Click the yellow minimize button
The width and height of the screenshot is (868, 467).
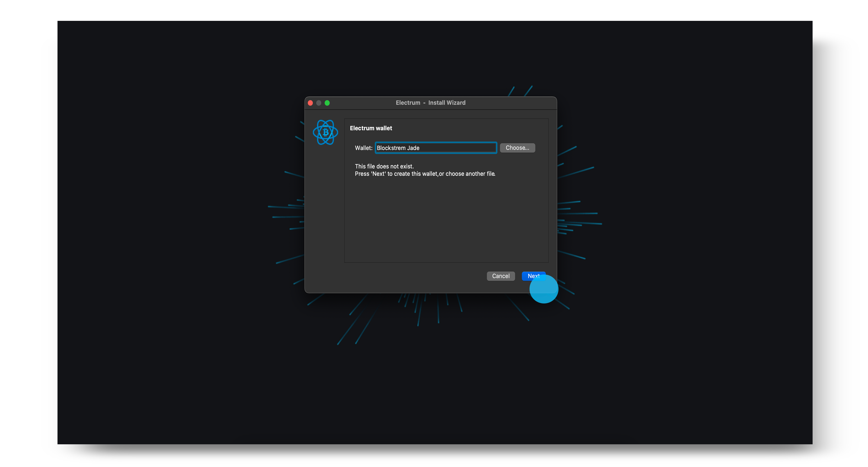coord(318,103)
